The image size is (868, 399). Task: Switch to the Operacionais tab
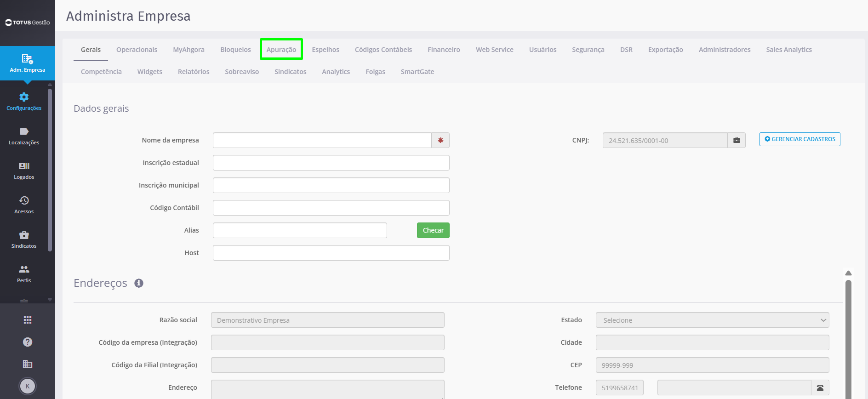[x=137, y=50]
